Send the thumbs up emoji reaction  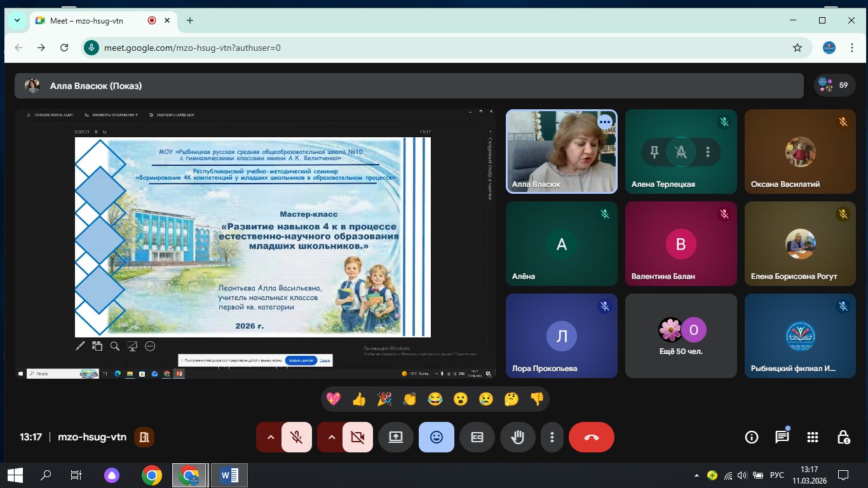coord(359,399)
